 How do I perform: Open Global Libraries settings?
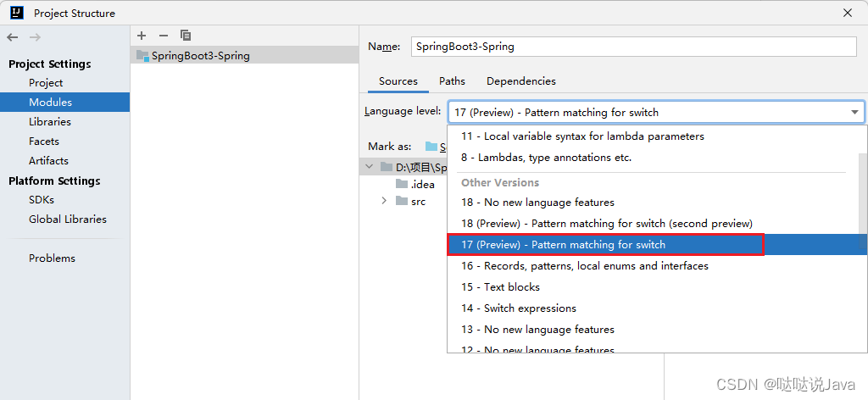(68, 219)
